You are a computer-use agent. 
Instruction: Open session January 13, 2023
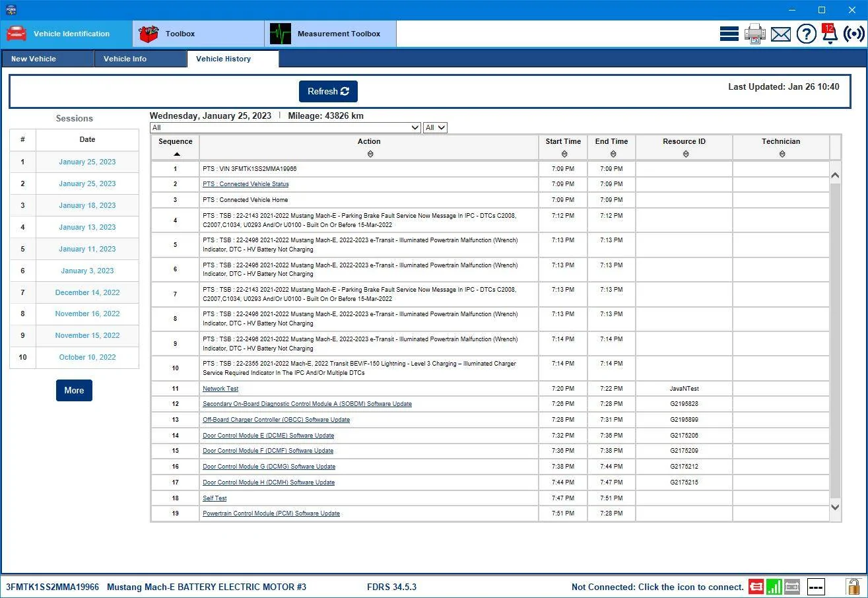pyautogui.click(x=87, y=227)
